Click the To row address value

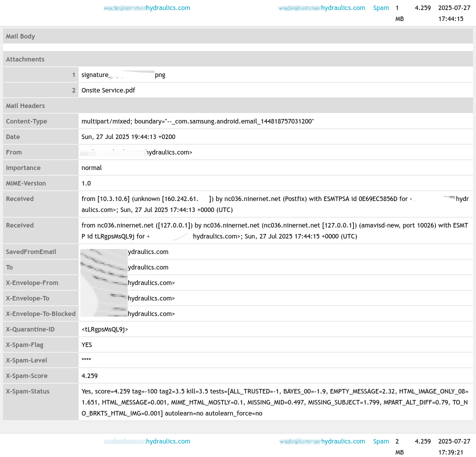pyautogui.click(x=125, y=267)
